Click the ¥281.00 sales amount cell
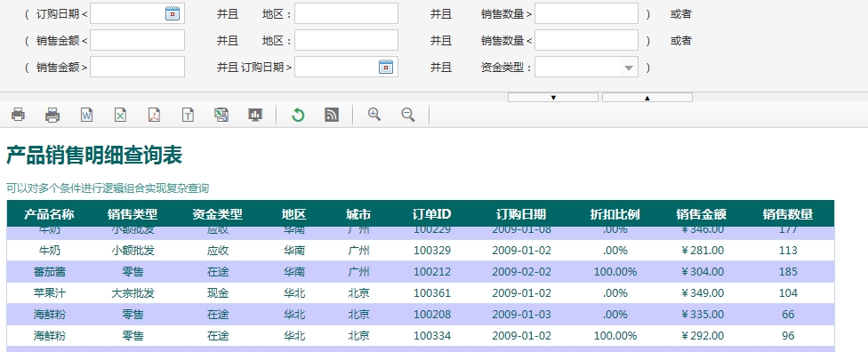Viewport: 868px width, 352px height. (702, 250)
